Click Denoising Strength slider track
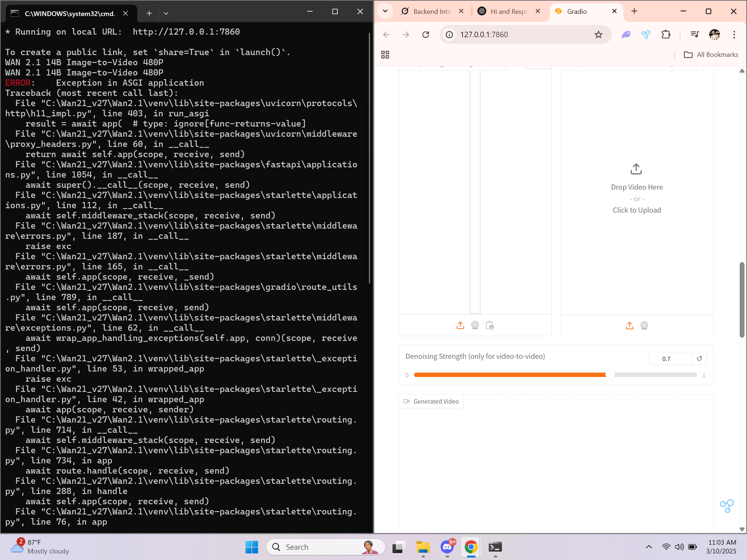This screenshot has height=560, width=747. (x=511, y=375)
